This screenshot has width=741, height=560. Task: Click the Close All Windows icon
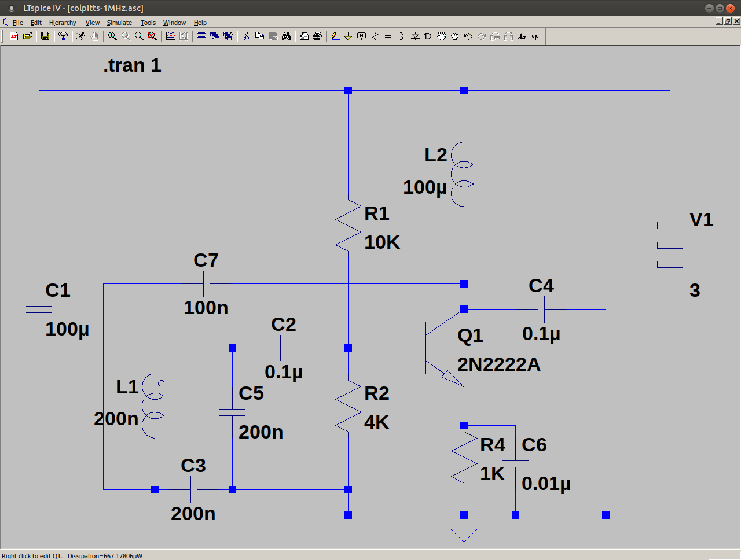[228, 36]
